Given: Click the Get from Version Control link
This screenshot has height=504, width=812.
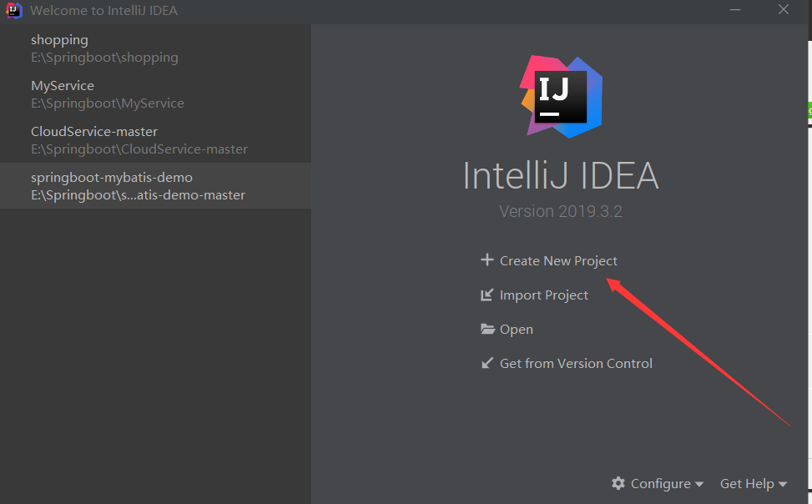Looking at the screenshot, I should 576,363.
